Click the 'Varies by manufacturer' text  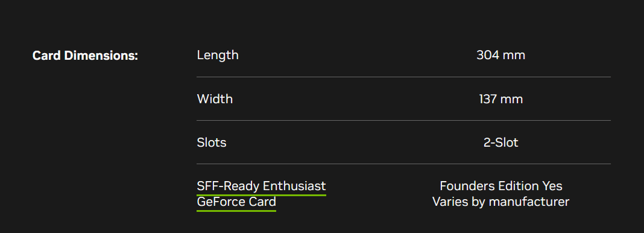click(500, 202)
